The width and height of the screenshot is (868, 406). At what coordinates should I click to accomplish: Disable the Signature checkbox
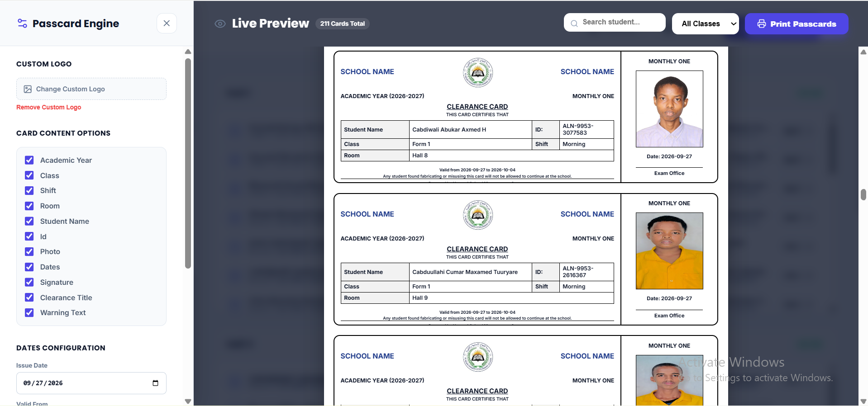click(29, 282)
